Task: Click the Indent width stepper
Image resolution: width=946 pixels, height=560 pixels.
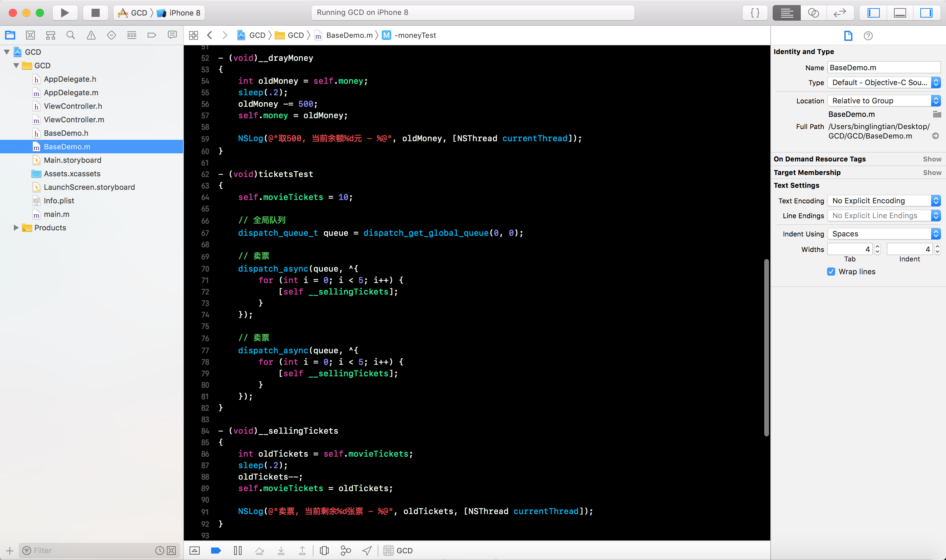Action: coord(937,249)
